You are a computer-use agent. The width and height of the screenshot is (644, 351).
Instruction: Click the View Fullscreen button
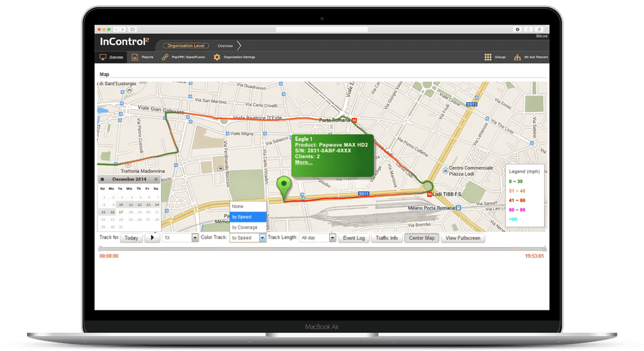click(463, 238)
